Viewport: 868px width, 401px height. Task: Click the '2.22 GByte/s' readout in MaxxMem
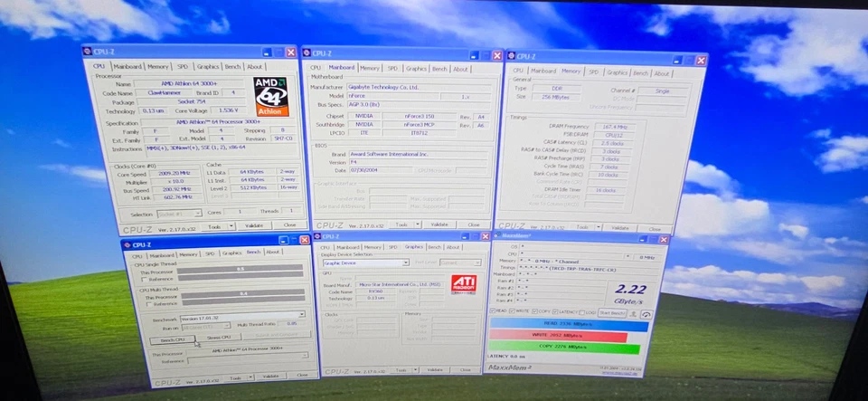point(630,293)
